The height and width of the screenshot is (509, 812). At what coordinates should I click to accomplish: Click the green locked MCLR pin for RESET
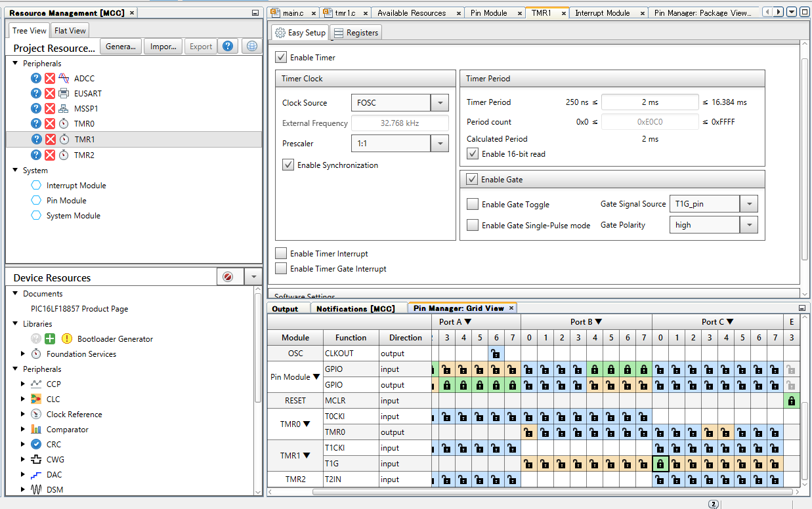(791, 401)
